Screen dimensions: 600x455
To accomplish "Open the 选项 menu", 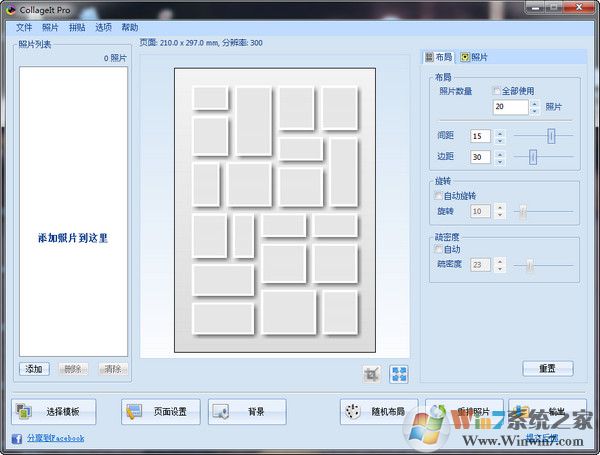I will pos(103,28).
